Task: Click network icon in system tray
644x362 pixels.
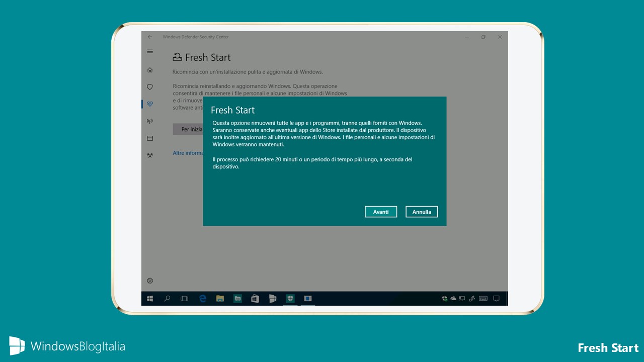Action: click(x=462, y=299)
